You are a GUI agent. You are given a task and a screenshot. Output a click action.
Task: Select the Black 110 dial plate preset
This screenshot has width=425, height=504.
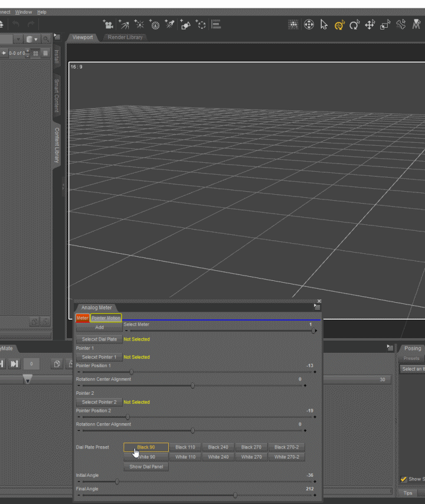tap(185, 447)
